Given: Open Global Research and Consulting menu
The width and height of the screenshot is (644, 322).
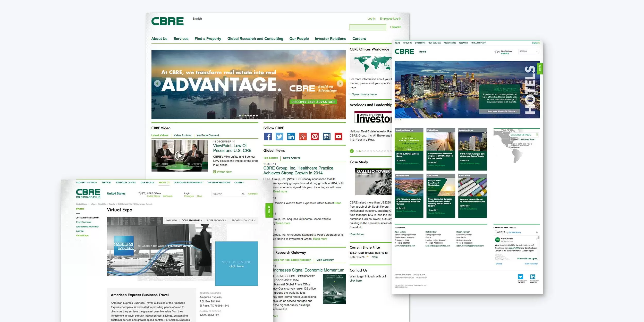Looking at the screenshot, I should 255,39.
